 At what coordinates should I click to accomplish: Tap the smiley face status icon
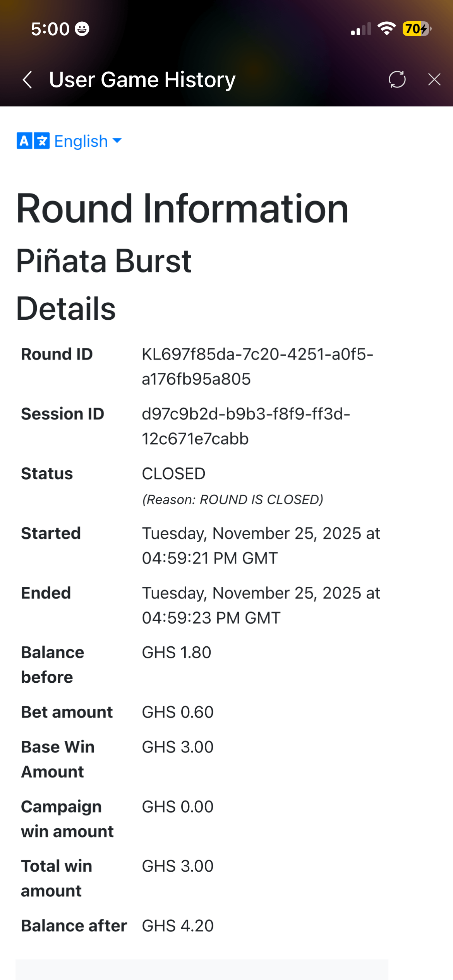[82, 29]
